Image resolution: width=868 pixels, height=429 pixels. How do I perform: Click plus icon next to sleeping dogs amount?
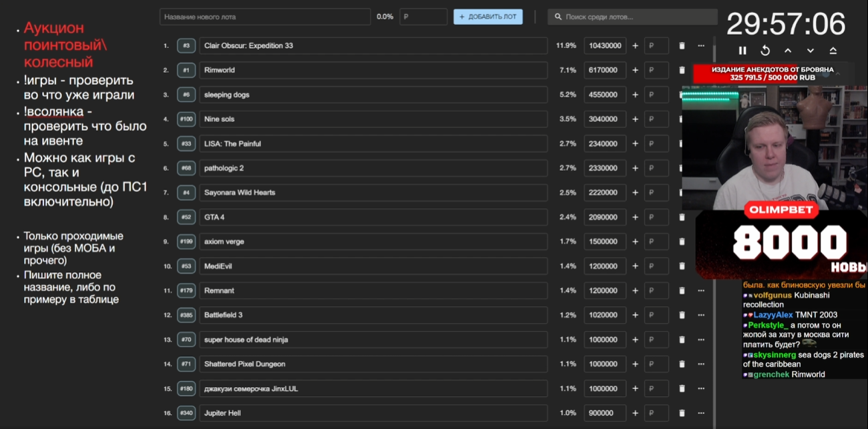click(635, 95)
